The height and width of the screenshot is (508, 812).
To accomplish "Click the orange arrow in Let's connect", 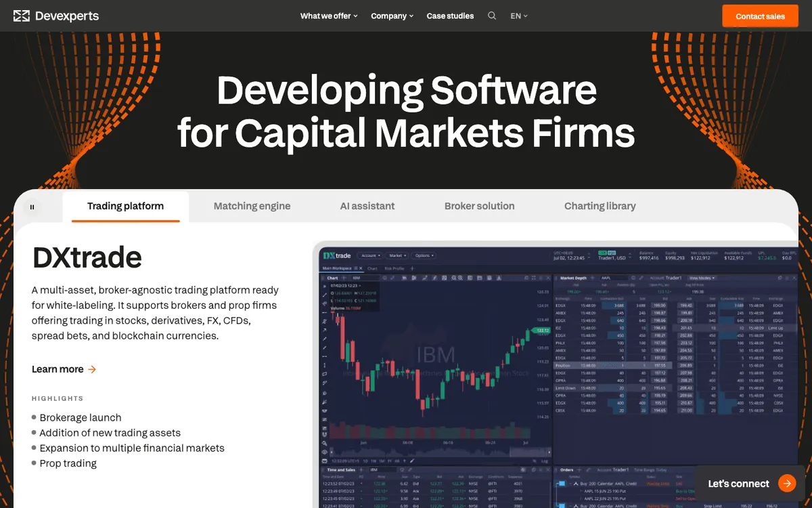I will pyautogui.click(x=786, y=484).
